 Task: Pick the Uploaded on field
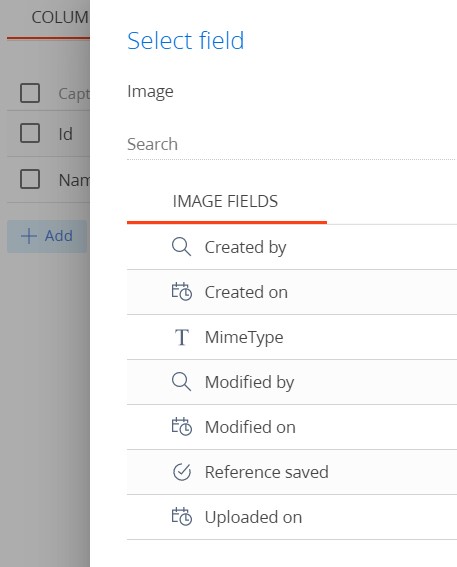(292, 517)
